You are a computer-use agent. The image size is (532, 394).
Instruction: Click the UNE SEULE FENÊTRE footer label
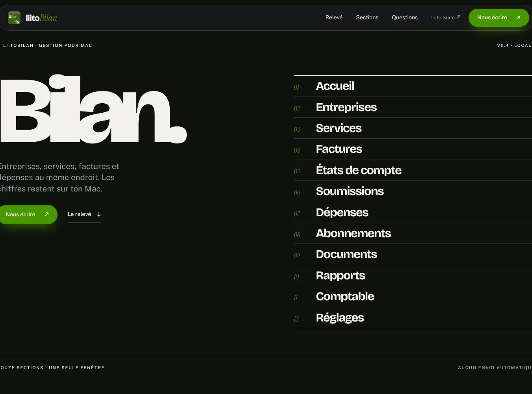[77, 368]
